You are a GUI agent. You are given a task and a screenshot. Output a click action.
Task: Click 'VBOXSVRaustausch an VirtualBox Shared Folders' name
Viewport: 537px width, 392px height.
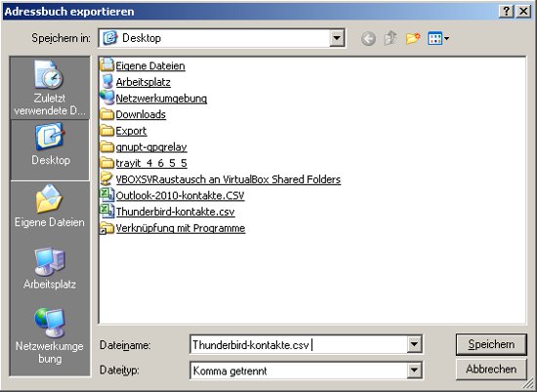coord(228,179)
